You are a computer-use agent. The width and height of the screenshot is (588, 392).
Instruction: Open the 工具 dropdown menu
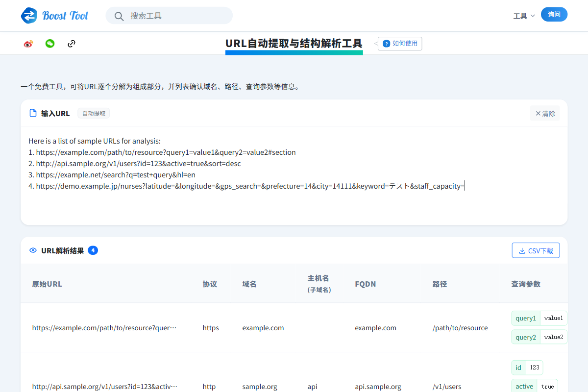[524, 16]
